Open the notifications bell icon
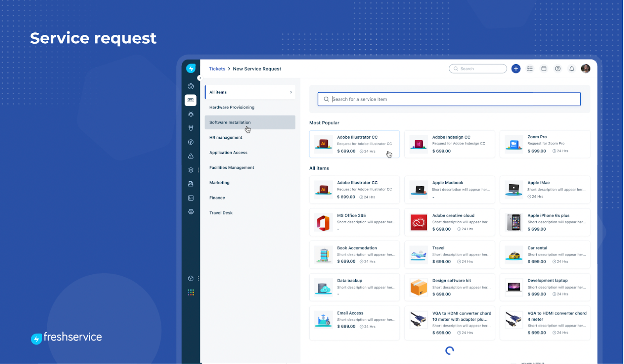The height and width of the screenshot is (364, 624). coord(571,69)
